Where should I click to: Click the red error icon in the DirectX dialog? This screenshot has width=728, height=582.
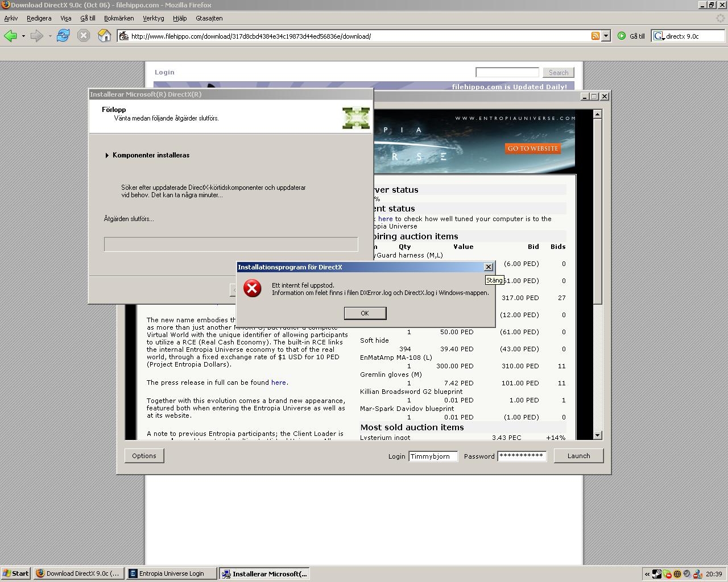point(252,288)
